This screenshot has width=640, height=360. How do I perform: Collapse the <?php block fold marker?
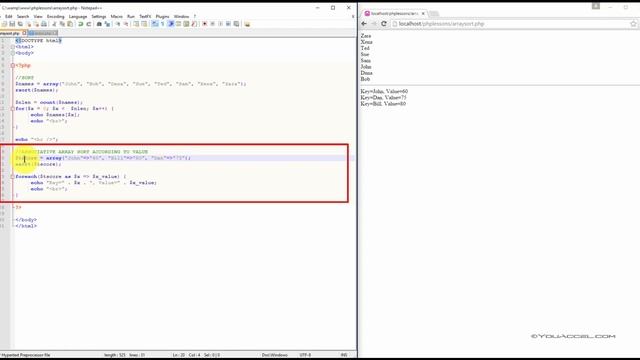pos(13,65)
